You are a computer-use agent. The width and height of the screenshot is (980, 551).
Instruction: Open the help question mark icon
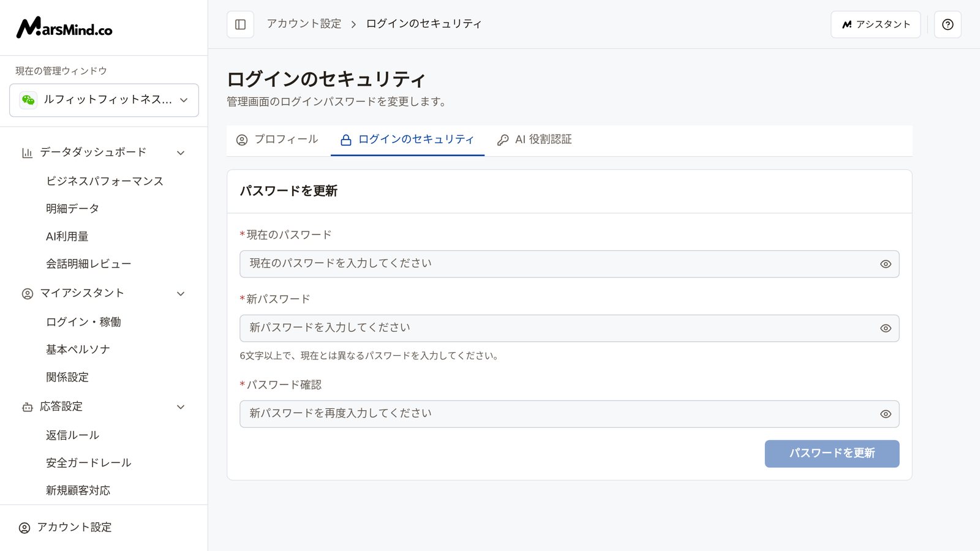[x=948, y=24]
